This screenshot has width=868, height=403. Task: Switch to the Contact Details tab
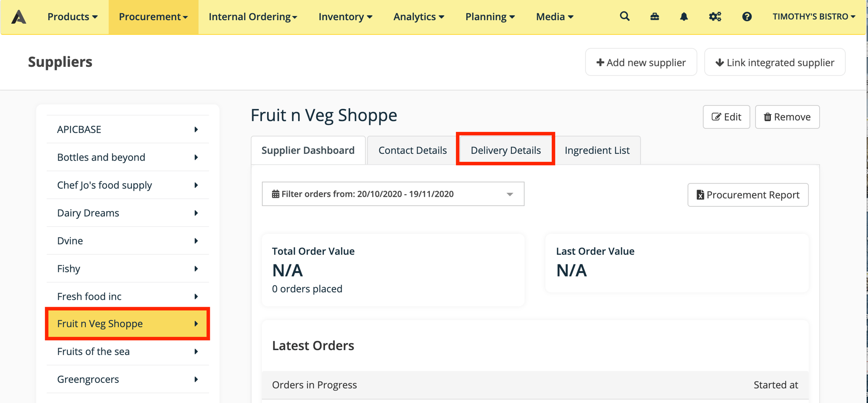coord(413,150)
